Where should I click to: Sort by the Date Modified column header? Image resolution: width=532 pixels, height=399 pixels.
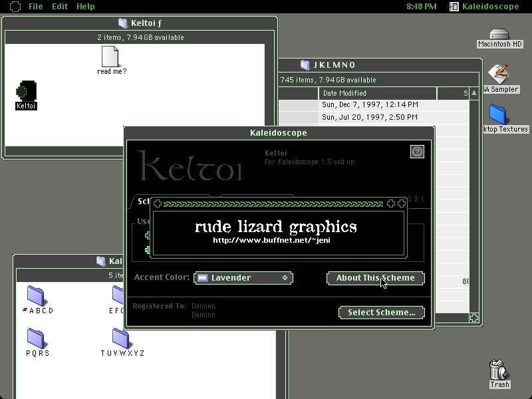pos(377,93)
